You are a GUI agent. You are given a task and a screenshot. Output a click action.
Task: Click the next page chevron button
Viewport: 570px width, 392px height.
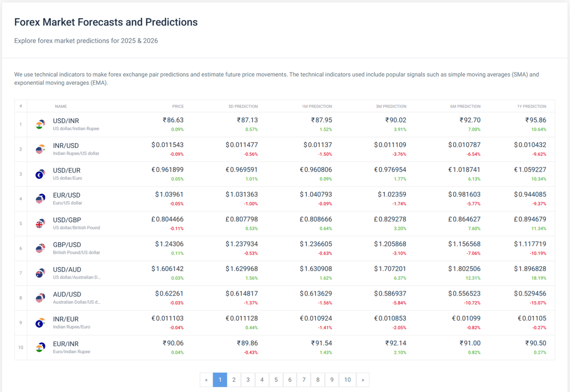363,380
